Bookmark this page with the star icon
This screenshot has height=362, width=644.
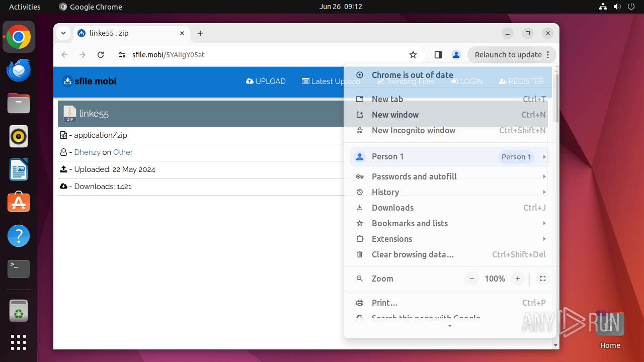413,55
